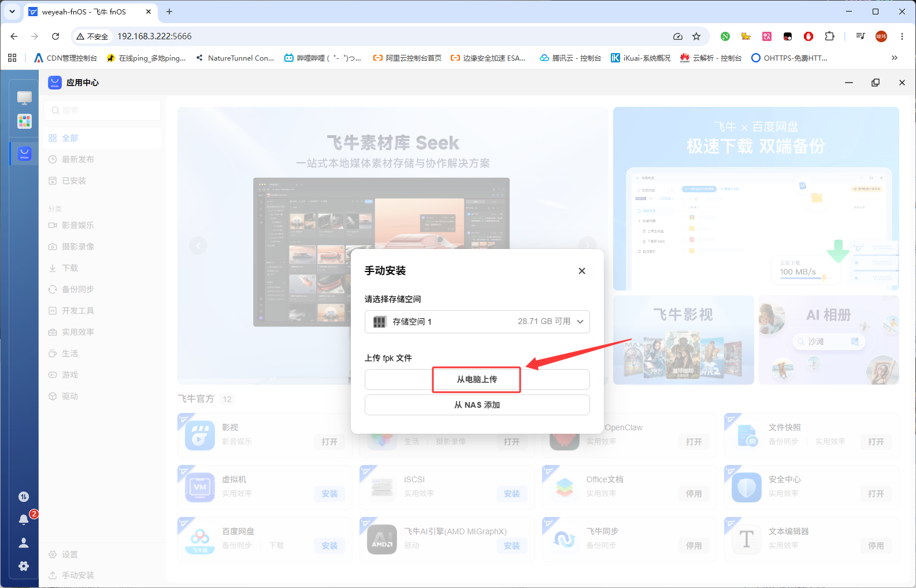Open the bookmarks bar apps grid icon
This screenshot has width=916, height=588.
pyautogui.click(x=12, y=58)
